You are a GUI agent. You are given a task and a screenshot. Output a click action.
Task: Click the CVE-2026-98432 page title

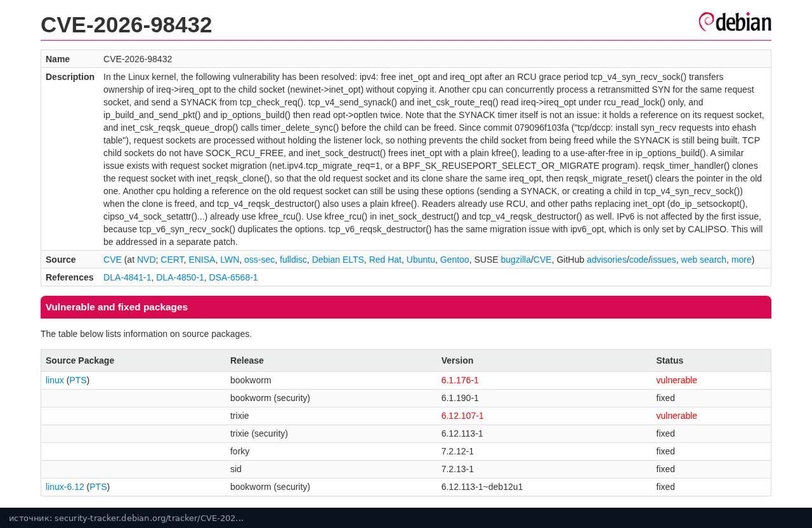point(126,25)
